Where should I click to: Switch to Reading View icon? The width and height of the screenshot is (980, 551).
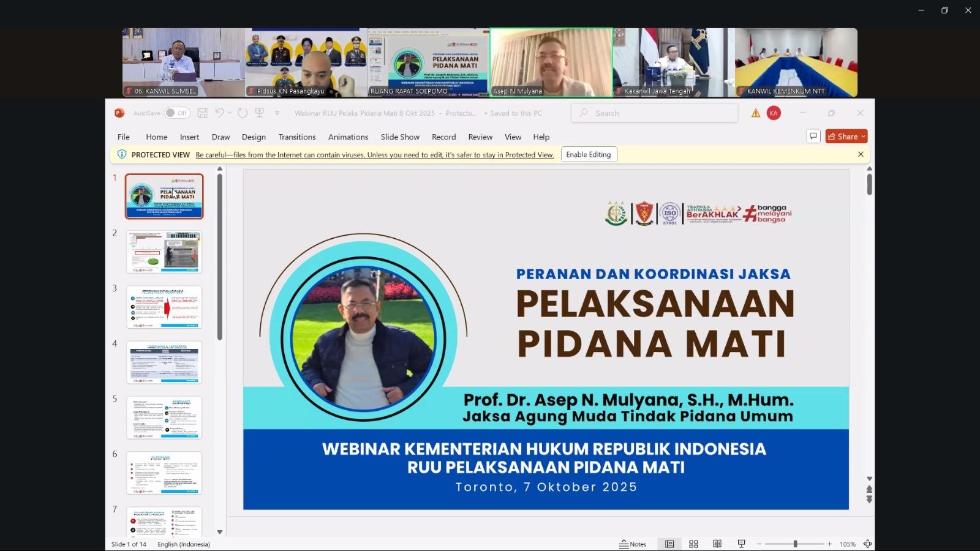[x=717, y=544]
